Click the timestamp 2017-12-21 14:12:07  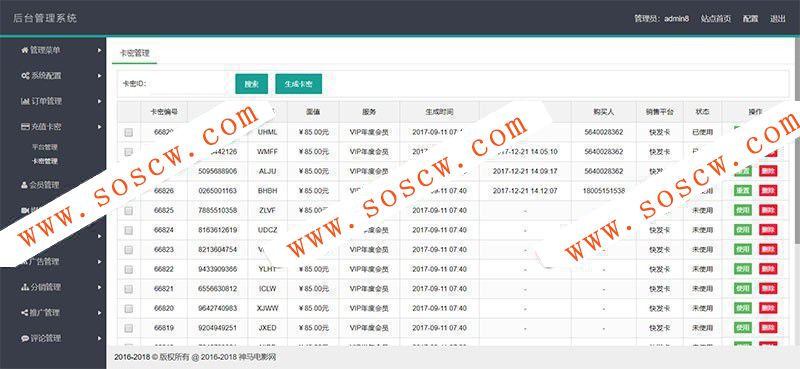pyautogui.click(x=525, y=191)
